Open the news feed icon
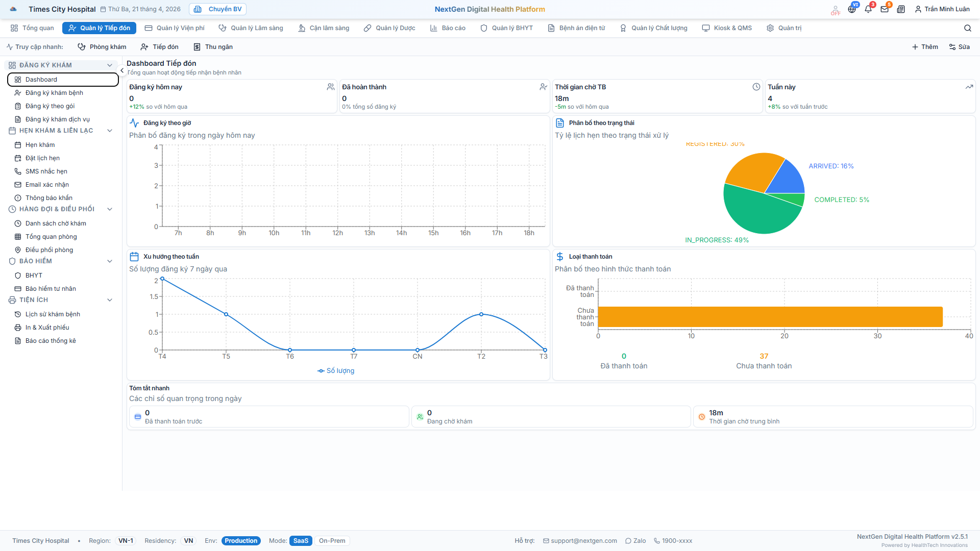The height and width of the screenshot is (551, 980). 901,9
